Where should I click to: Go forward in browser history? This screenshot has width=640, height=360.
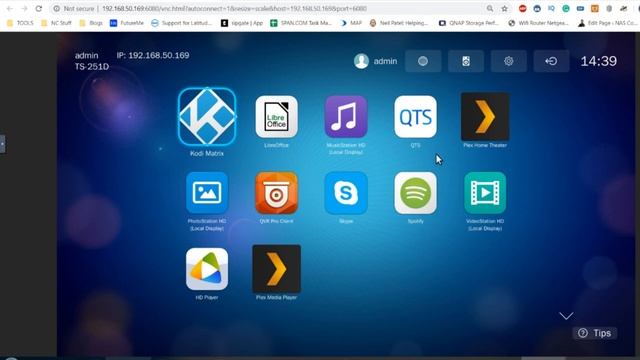point(24,8)
